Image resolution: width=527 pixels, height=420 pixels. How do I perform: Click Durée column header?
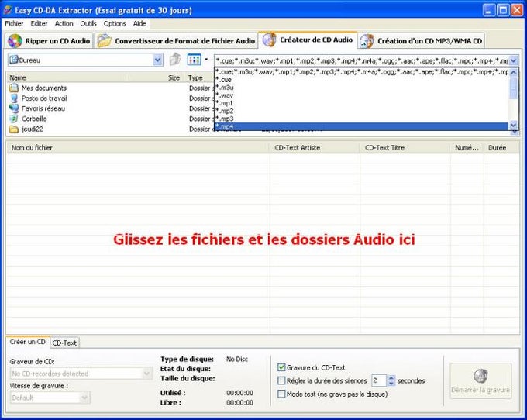[501, 147]
